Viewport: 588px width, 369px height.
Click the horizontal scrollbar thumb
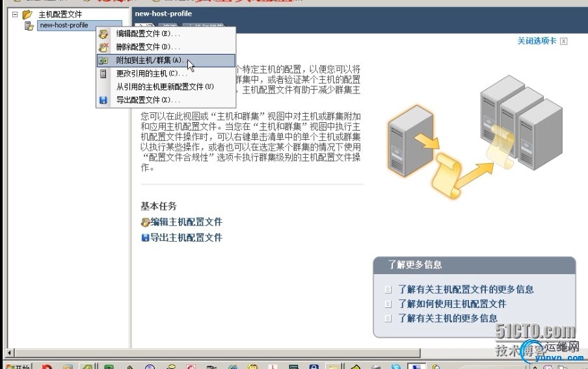217,353
